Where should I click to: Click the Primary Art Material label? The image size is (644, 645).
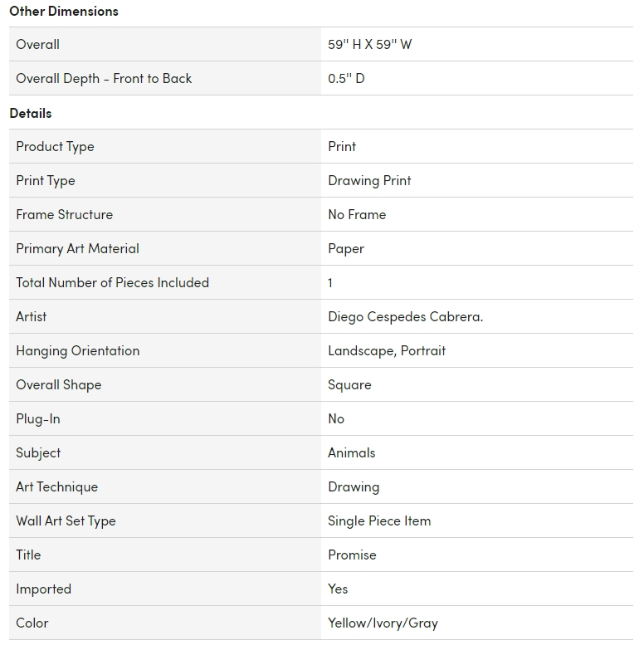click(77, 249)
